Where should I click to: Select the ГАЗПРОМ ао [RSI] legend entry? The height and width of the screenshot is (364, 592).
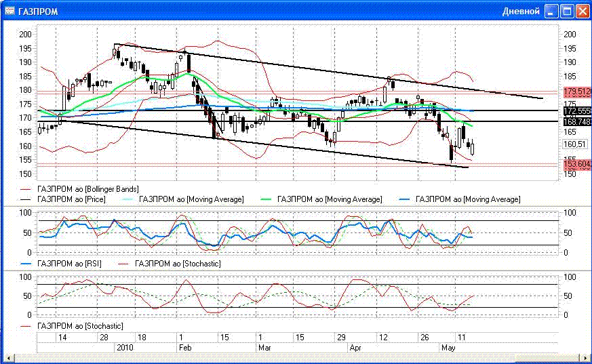tap(61, 264)
